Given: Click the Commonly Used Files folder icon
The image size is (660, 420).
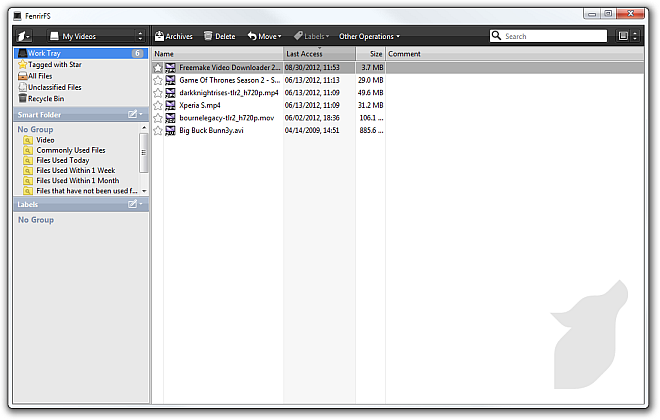Looking at the screenshot, I should coord(28,150).
